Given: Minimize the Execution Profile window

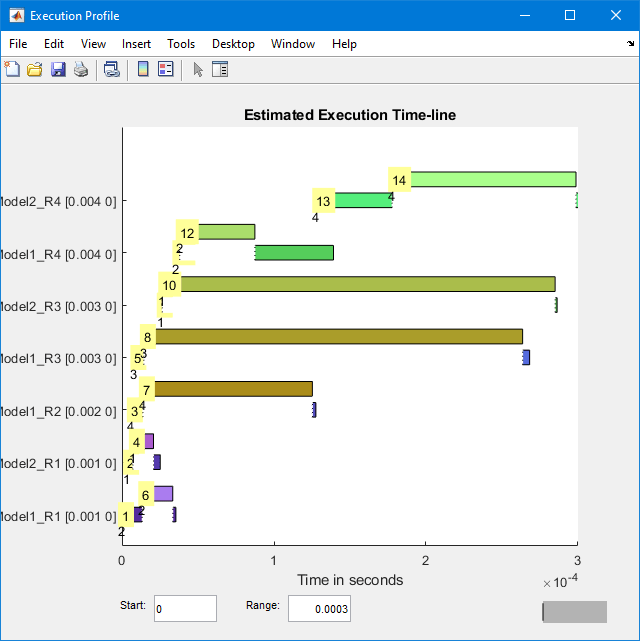Looking at the screenshot, I should tap(525, 16).
